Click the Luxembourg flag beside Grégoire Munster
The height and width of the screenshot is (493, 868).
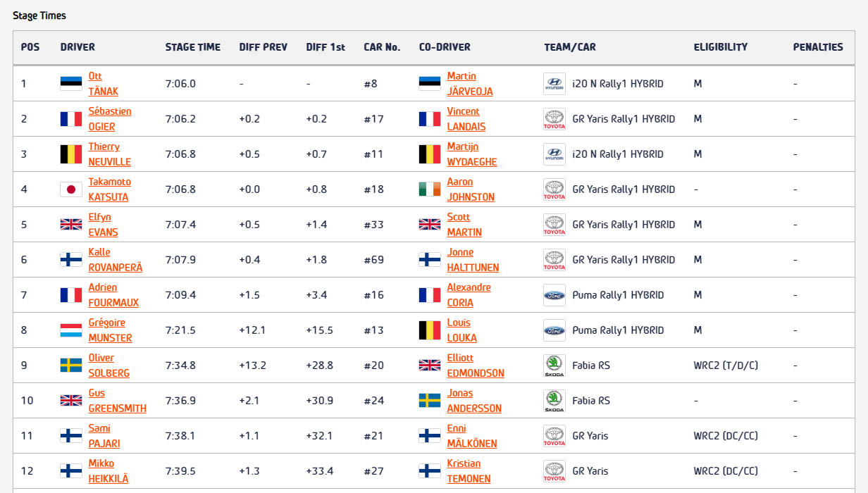(x=70, y=330)
